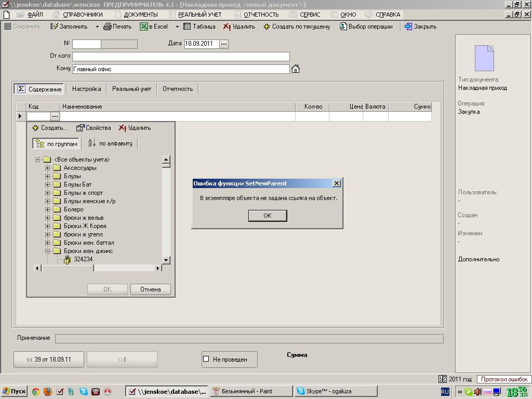
Task: Click 'Отмена' in the item picker
Action: point(151,289)
